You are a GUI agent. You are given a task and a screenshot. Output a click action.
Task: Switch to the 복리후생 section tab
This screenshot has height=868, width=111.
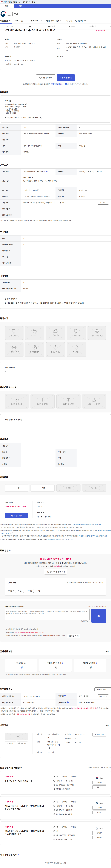click(72, 26)
